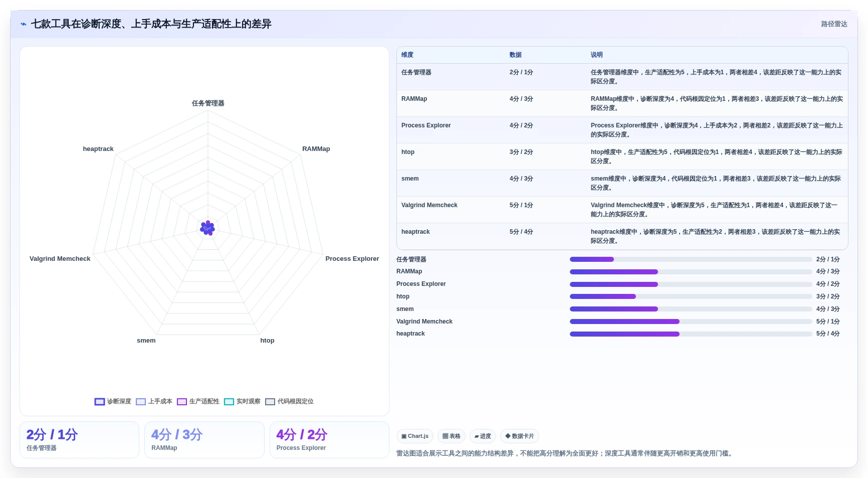Select the heaptrack table row name
This screenshot has height=478, width=868.
(415, 232)
